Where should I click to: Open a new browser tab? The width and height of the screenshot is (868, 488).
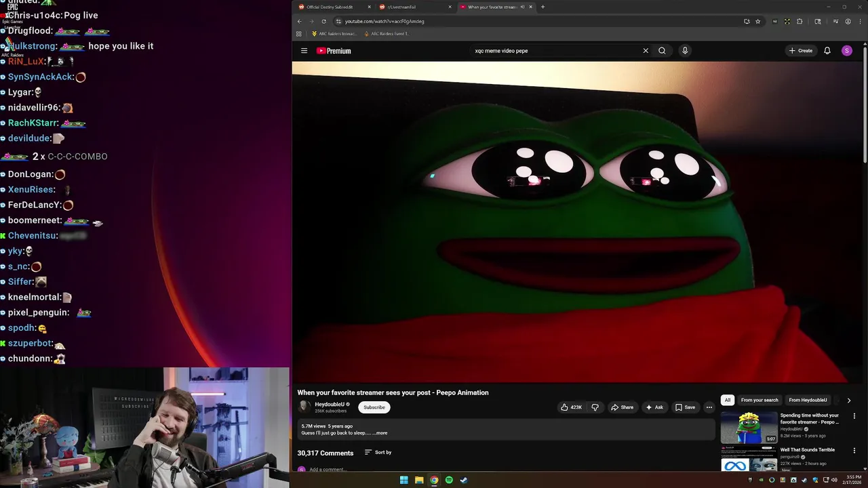[x=542, y=7]
